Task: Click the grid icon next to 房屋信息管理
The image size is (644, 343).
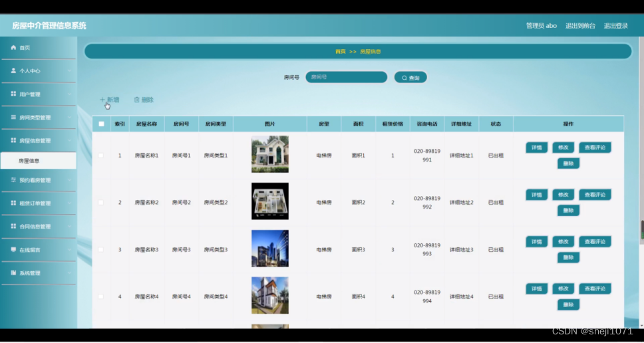Action: point(13,140)
